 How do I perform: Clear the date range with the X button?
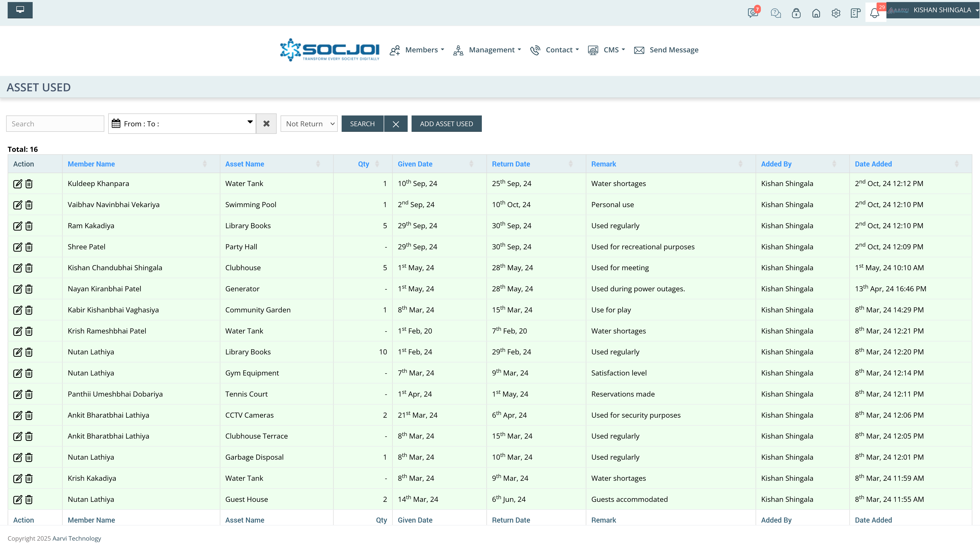266,124
